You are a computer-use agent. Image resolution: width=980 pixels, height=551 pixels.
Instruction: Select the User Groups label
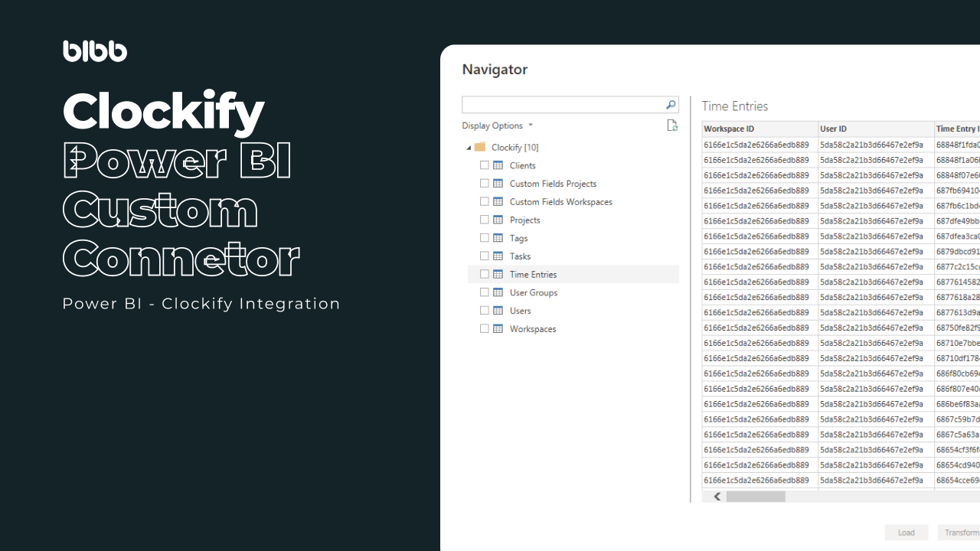point(534,292)
